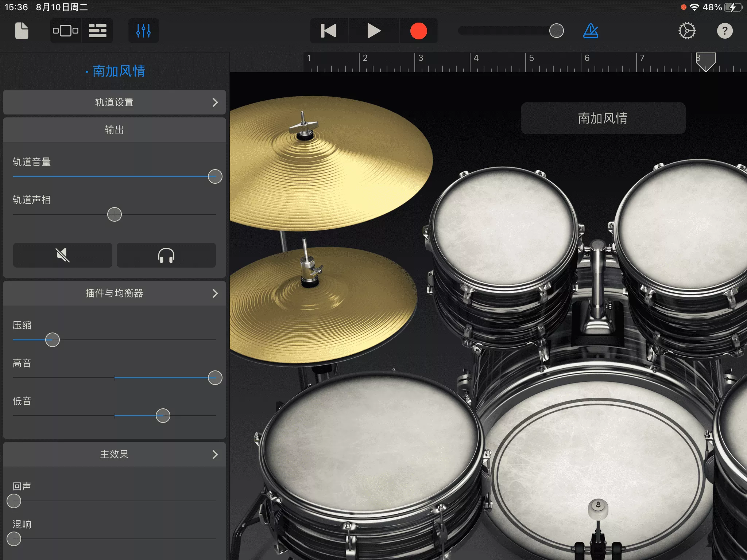747x560 pixels.
Task: Open the My Songs document browser icon
Action: click(22, 31)
